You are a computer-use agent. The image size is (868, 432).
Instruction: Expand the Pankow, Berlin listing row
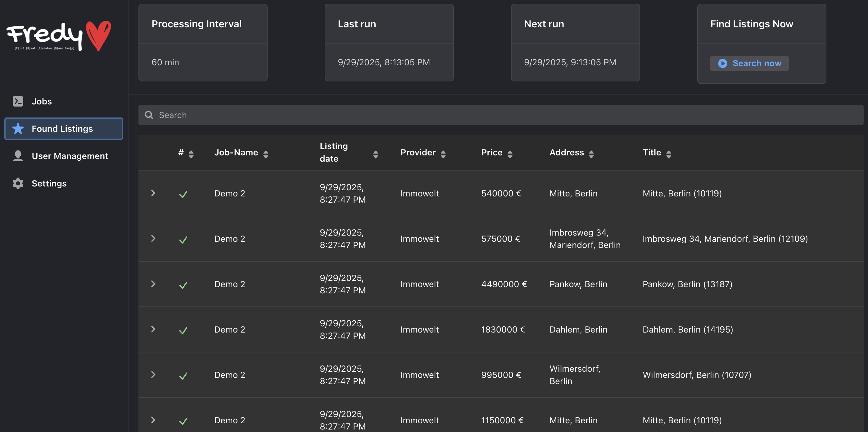pyautogui.click(x=153, y=284)
